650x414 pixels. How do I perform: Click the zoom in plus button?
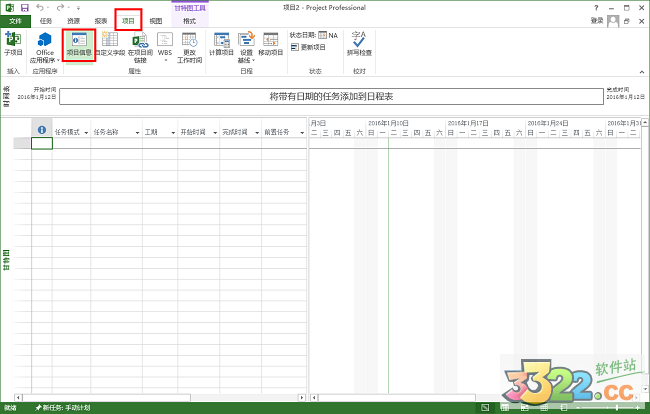tap(637, 408)
